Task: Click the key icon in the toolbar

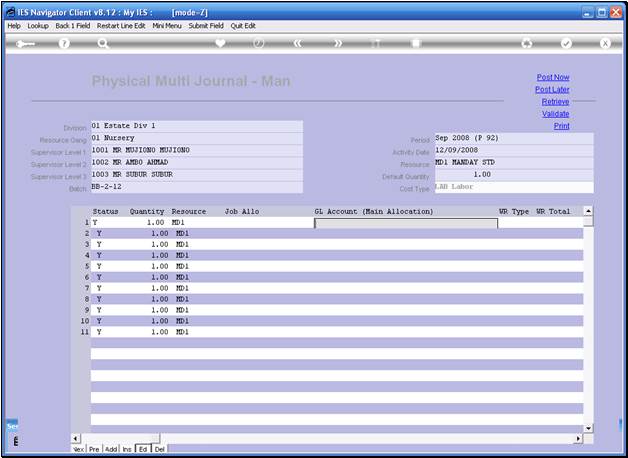Action: pyautogui.click(x=25, y=44)
